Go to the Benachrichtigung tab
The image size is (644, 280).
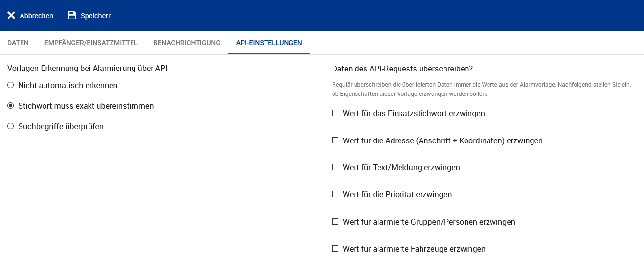[x=187, y=43]
